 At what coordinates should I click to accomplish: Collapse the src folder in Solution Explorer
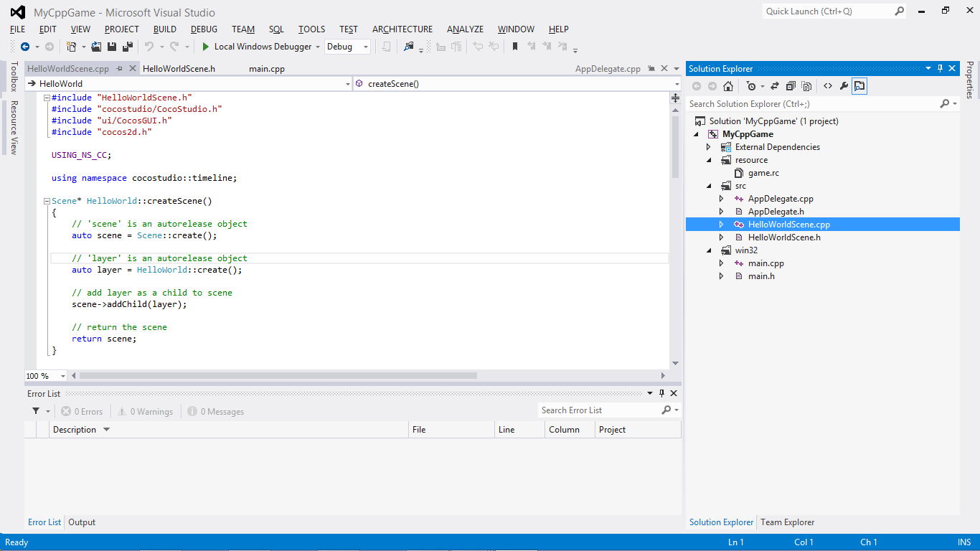709,186
